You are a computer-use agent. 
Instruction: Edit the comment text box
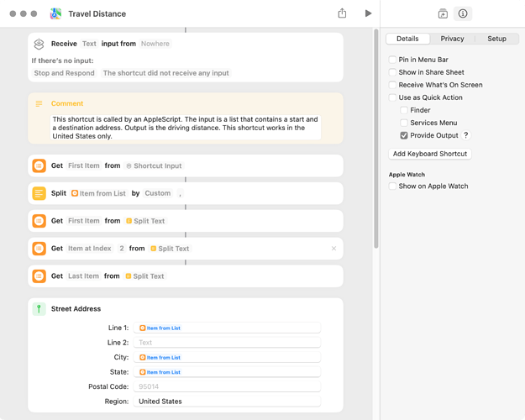click(x=186, y=128)
